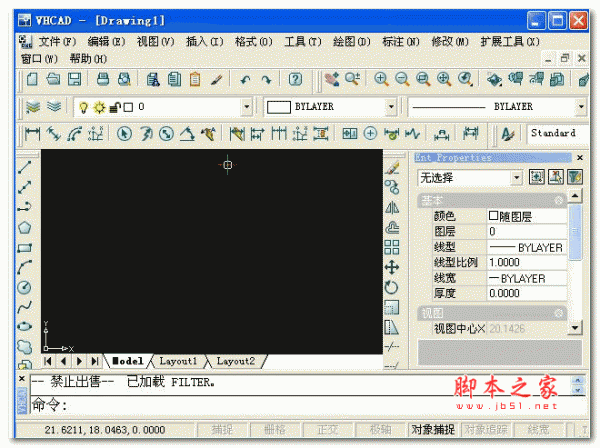Open the BYLAYER linetype dropdown
The height and width of the screenshot is (448, 600).
pos(581,107)
